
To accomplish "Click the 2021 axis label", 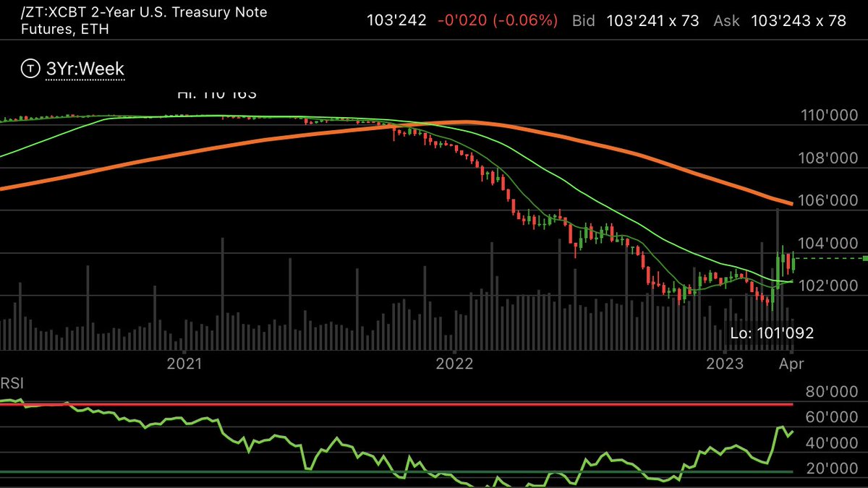I will tap(184, 364).
